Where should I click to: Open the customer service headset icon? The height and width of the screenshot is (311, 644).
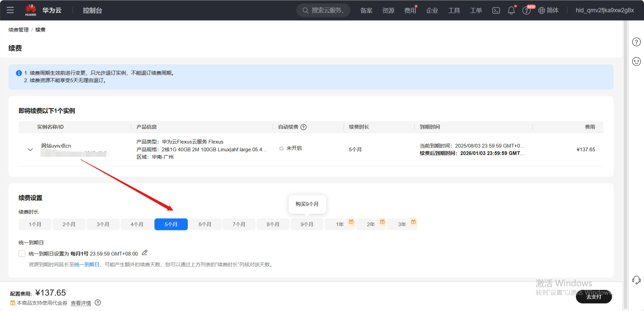[636, 280]
